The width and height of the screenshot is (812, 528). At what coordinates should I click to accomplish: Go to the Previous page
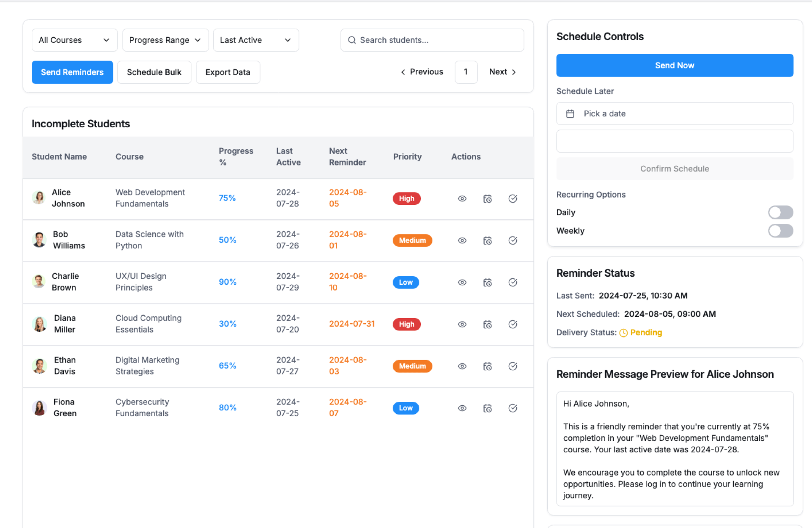point(422,72)
